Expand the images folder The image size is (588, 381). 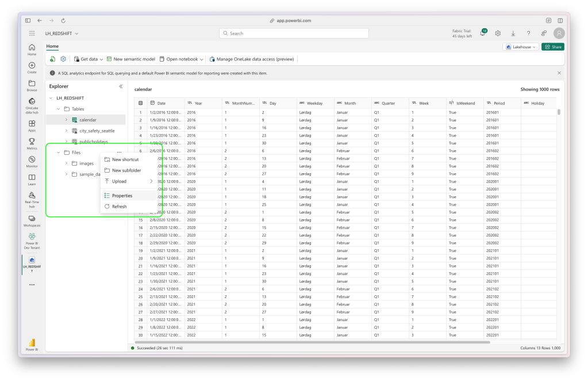[x=66, y=163]
